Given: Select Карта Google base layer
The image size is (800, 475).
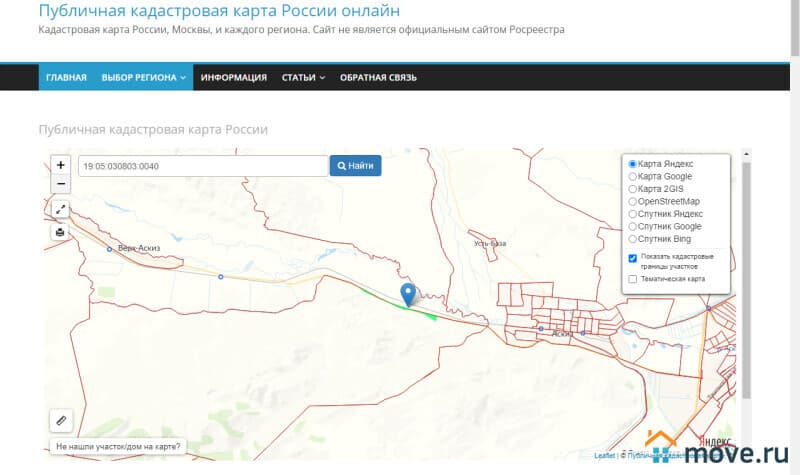Looking at the screenshot, I should 633,177.
